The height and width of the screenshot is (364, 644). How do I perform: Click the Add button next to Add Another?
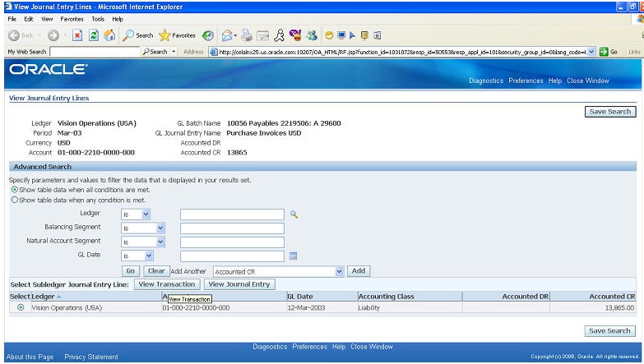pyautogui.click(x=359, y=271)
